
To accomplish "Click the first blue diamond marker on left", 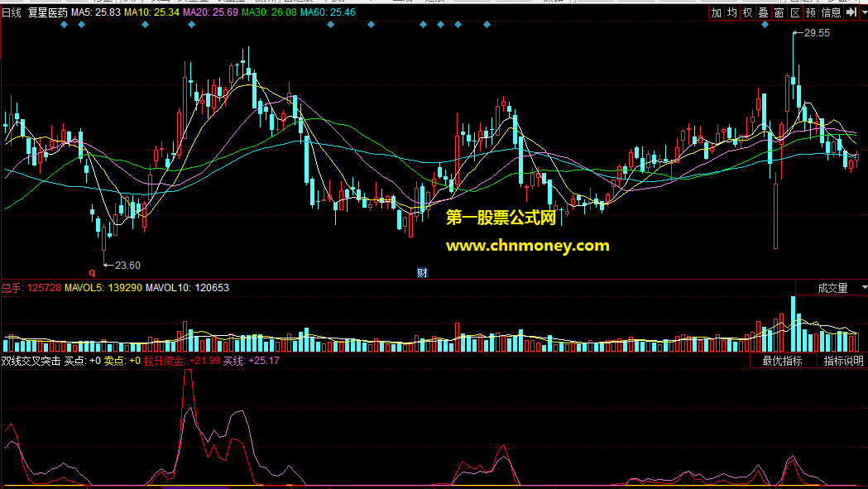I will point(65,24).
